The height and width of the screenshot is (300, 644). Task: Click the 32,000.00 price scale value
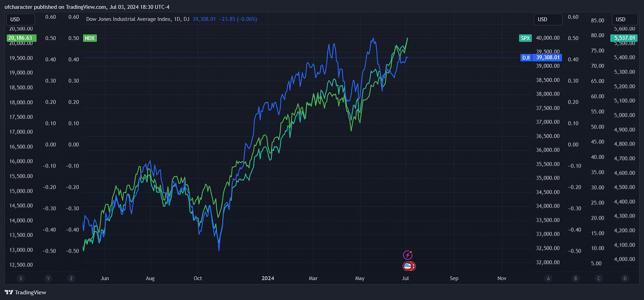tap(548, 262)
